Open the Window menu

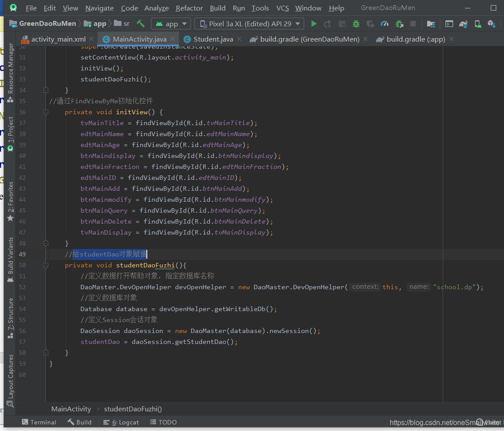308,8
